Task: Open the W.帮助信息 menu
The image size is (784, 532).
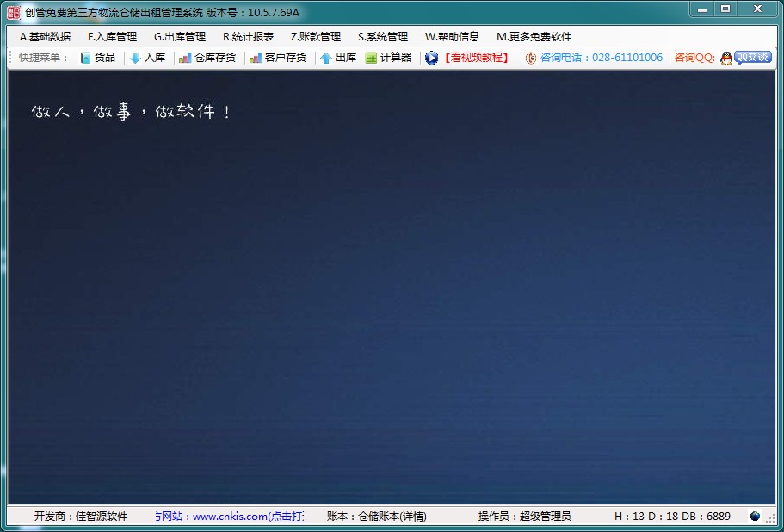Action: [x=452, y=37]
